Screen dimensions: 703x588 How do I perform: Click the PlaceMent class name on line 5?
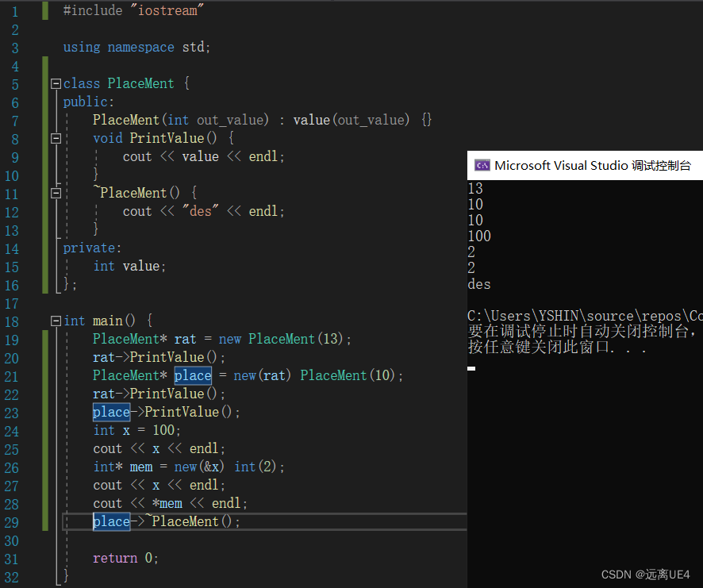coord(140,83)
